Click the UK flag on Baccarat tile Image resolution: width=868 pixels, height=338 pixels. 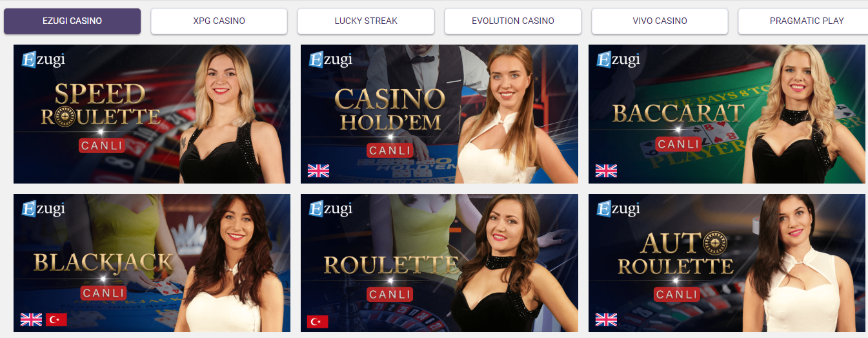(606, 171)
